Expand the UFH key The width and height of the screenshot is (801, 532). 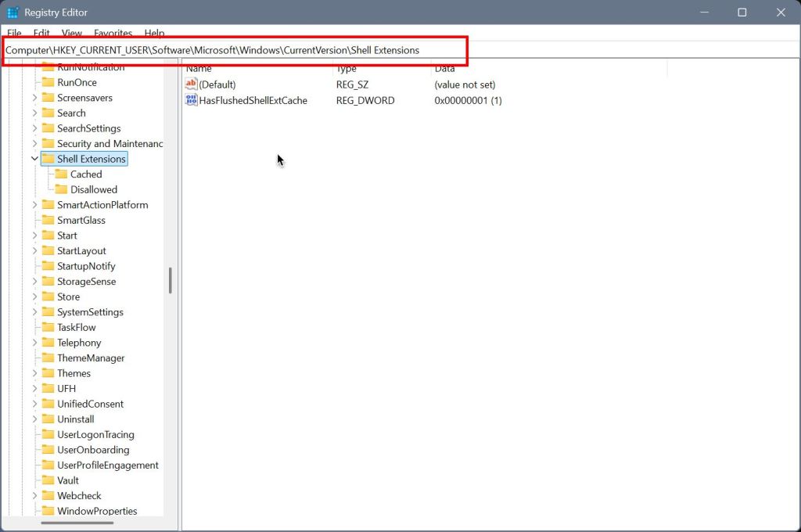(34, 389)
